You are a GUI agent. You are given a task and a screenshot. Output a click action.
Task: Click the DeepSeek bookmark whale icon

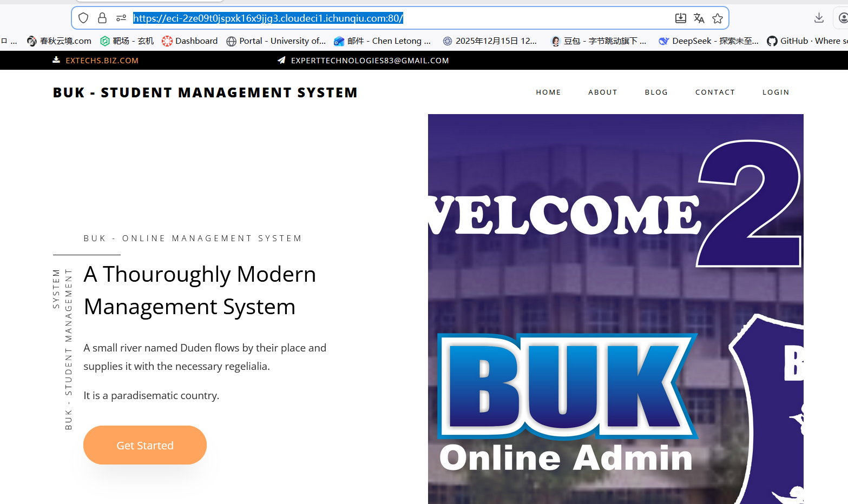tap(664, 41)
